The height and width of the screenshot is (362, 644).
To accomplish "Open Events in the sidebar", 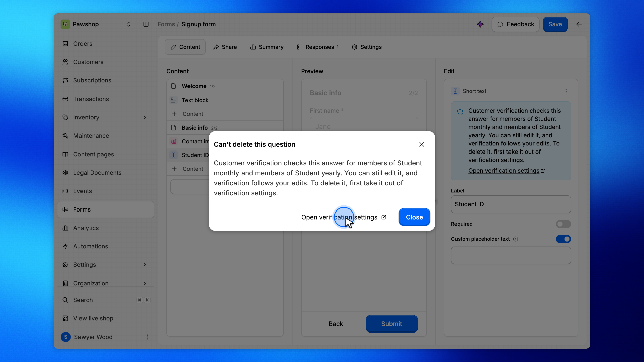I will (x=106, y=191).
